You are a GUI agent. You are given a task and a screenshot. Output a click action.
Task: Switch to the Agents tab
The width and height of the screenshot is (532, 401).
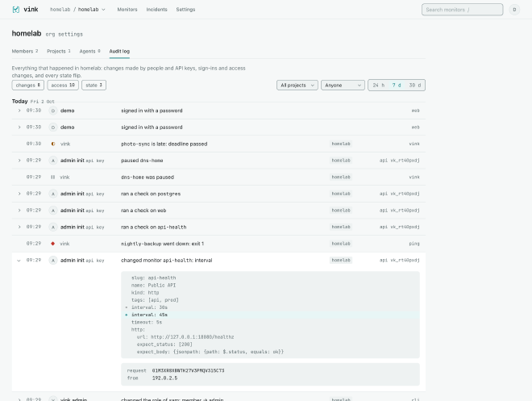click(90, 52)
